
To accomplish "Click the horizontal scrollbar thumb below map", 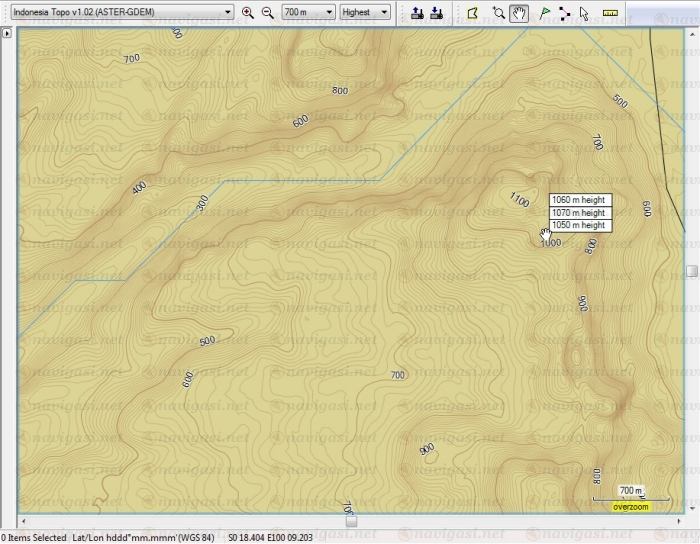I will pos(350,520).
